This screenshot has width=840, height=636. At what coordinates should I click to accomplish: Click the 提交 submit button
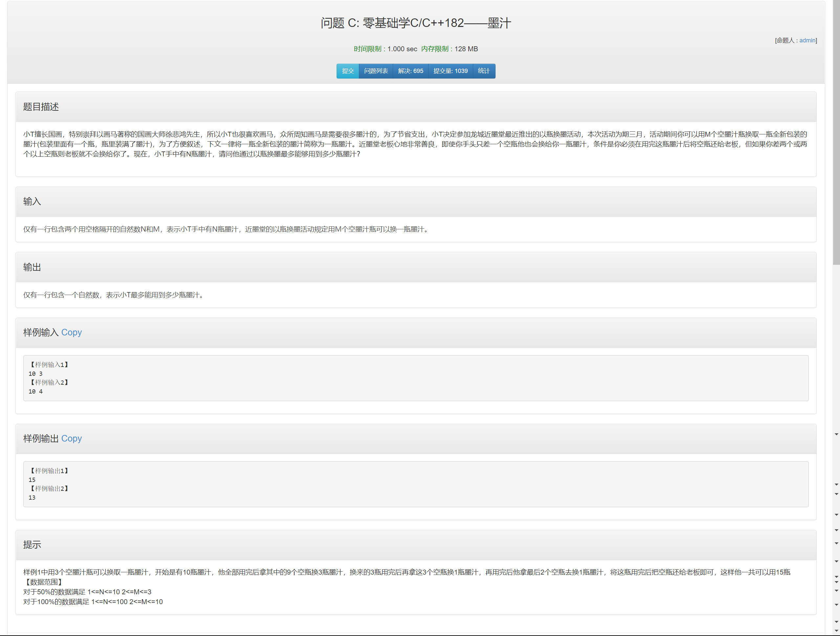[347, 71]
